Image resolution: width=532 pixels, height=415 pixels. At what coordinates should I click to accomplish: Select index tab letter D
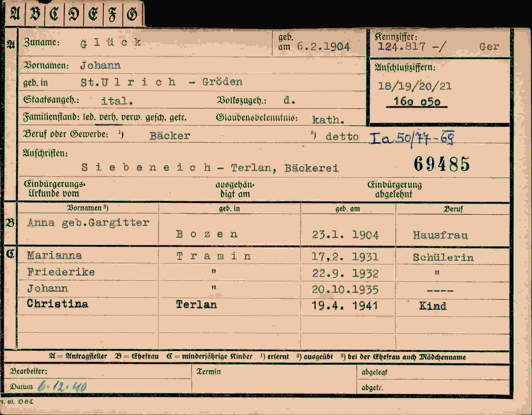74,14
